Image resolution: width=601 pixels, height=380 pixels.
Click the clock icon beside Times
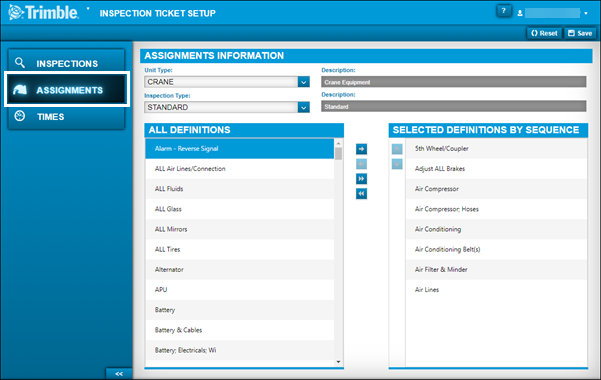click(x=20, y=116)
